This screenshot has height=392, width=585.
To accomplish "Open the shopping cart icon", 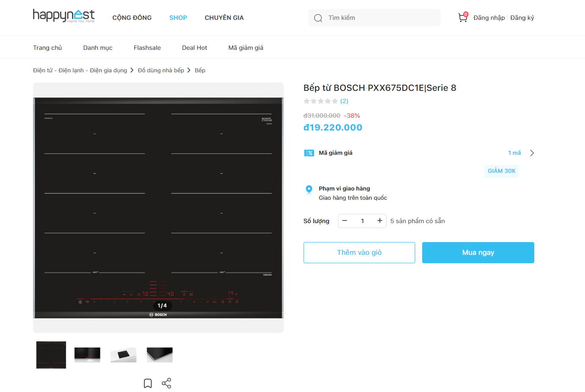I will (x=463, y=18).
